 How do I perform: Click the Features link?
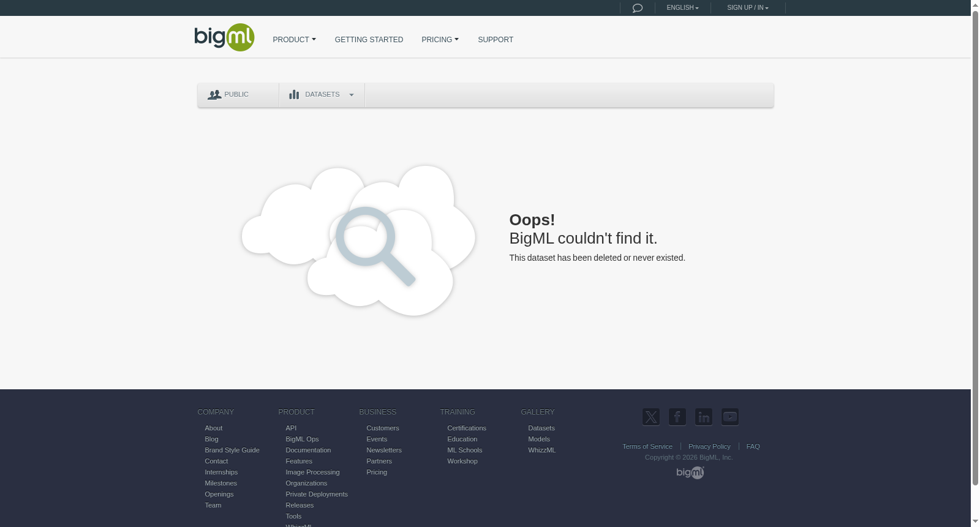(x=299, y=462)
